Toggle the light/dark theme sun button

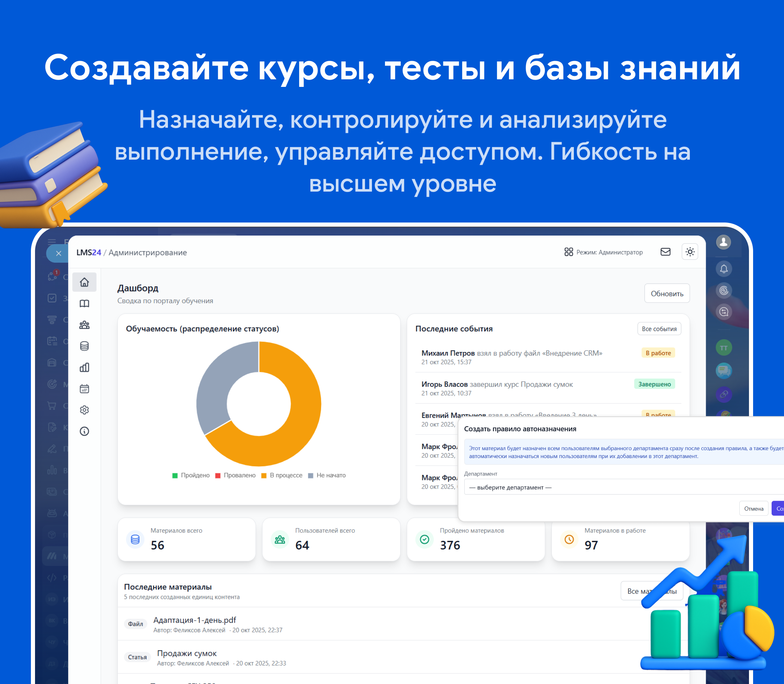[x=690, y=252]
